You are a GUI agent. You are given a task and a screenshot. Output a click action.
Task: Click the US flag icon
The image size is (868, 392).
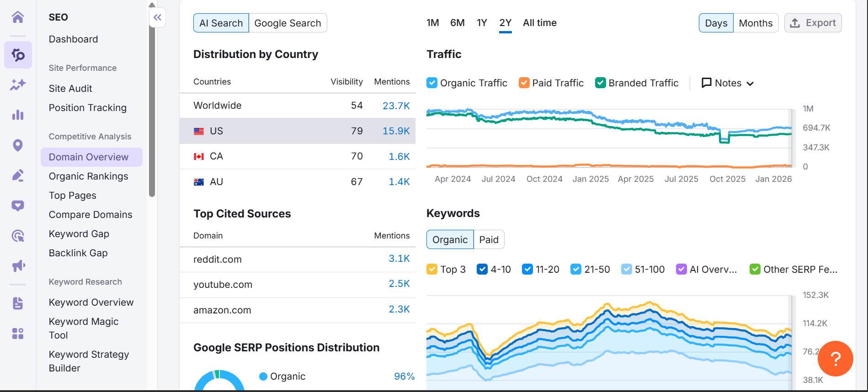[199, 131]
